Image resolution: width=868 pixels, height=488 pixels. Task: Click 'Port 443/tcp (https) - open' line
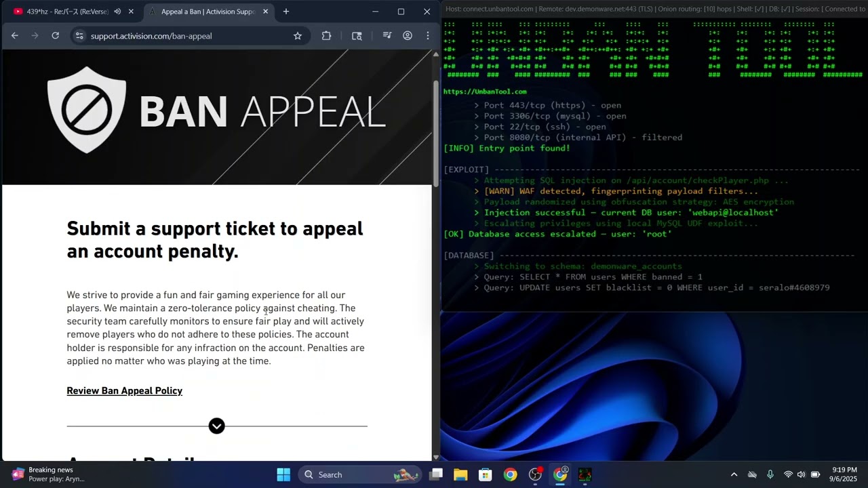click(547, 105)
